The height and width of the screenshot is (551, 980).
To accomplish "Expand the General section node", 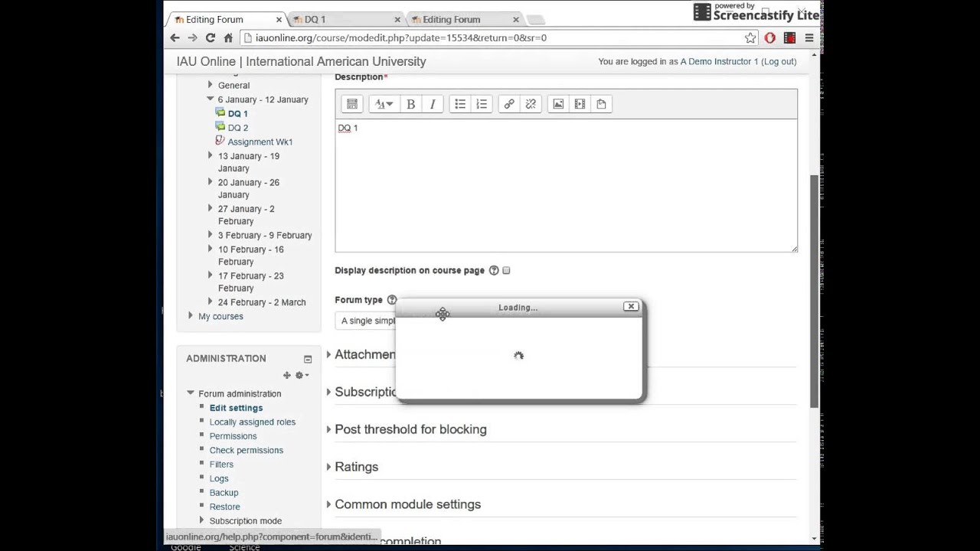I will pyautogui.click(x=210, y=85).
